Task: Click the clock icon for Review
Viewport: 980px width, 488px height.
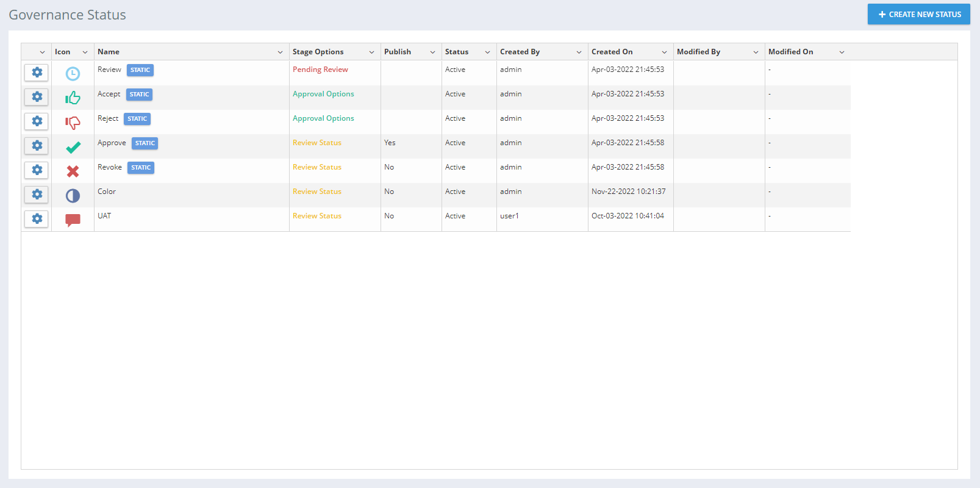Action: 73,74
